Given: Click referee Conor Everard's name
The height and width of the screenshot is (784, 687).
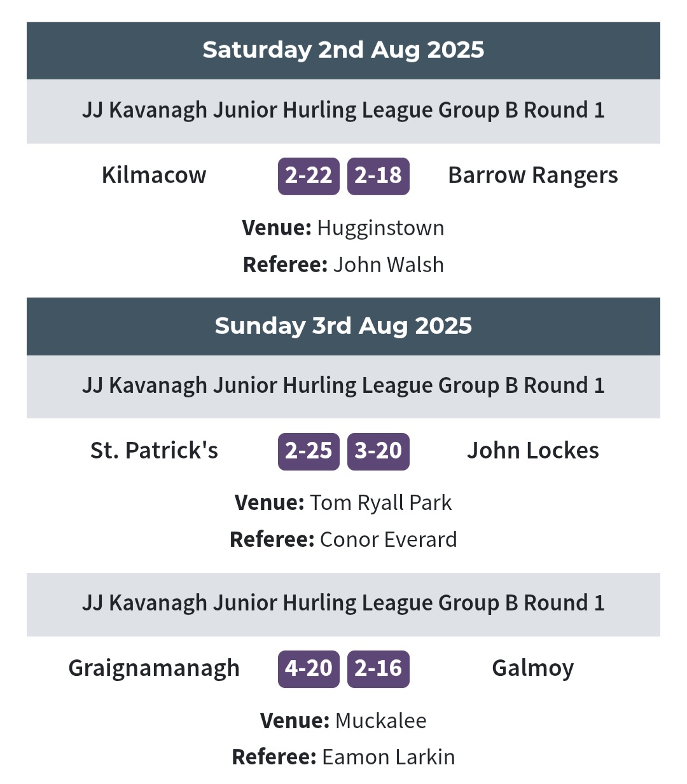Looking at the screenshot, I should 388,540.
